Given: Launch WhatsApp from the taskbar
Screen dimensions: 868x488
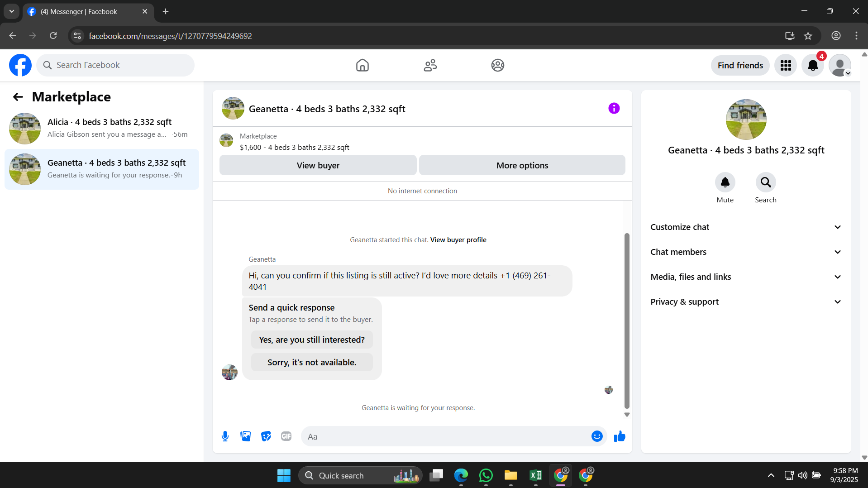Looking at the screenshot, I should point(486,475).
